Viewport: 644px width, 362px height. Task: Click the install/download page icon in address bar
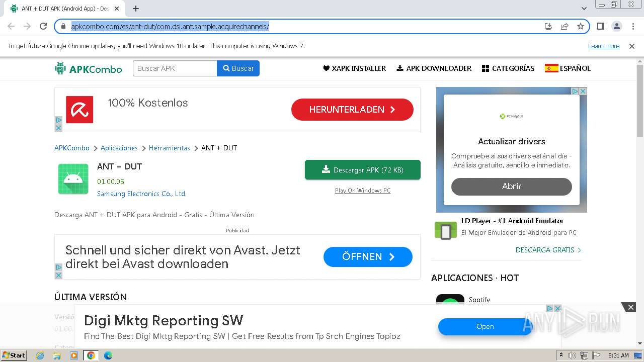pos(548,26)
